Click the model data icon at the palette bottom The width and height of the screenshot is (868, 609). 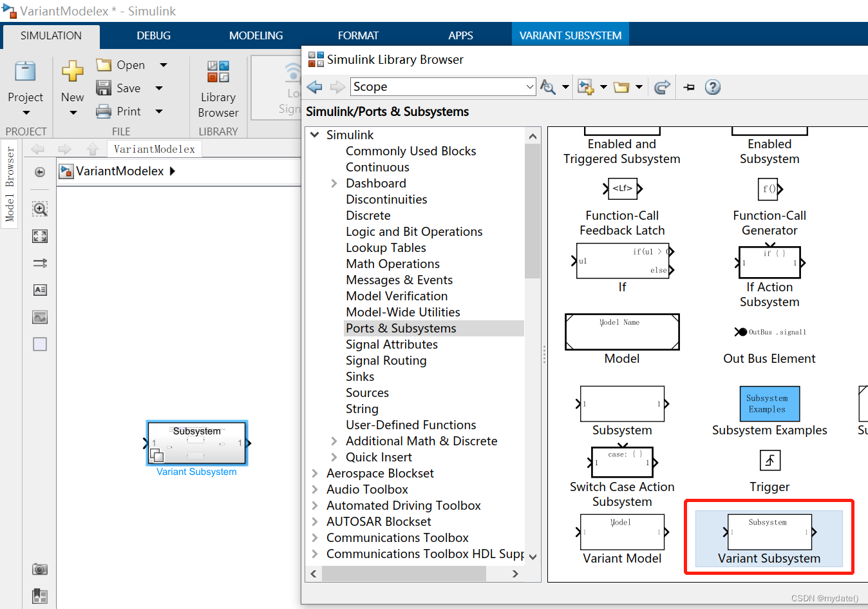pos(40,596)
